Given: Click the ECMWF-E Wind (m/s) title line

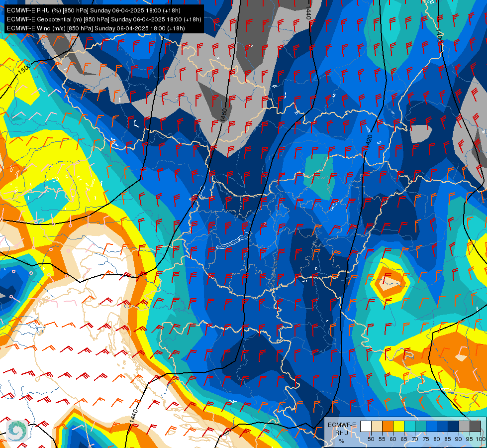Looking at the screenshot, I should (x=96, y=28).
